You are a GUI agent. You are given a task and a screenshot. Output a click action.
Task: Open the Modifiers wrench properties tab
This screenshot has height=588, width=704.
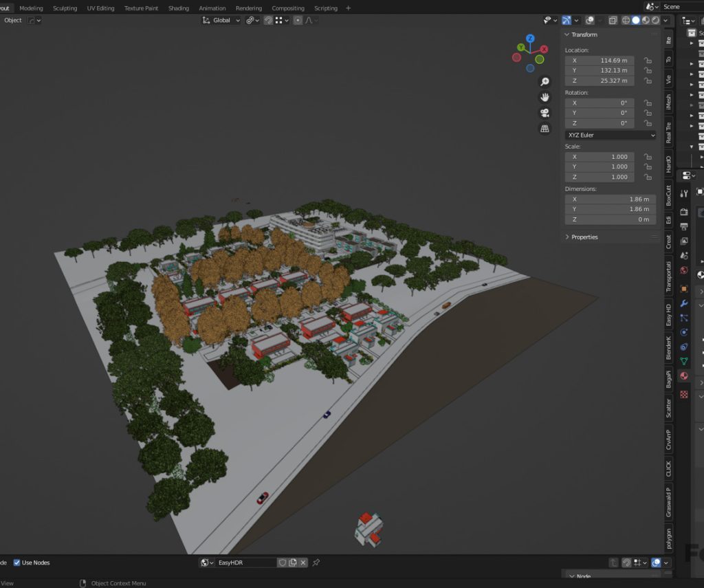click(x=684, y=303)
